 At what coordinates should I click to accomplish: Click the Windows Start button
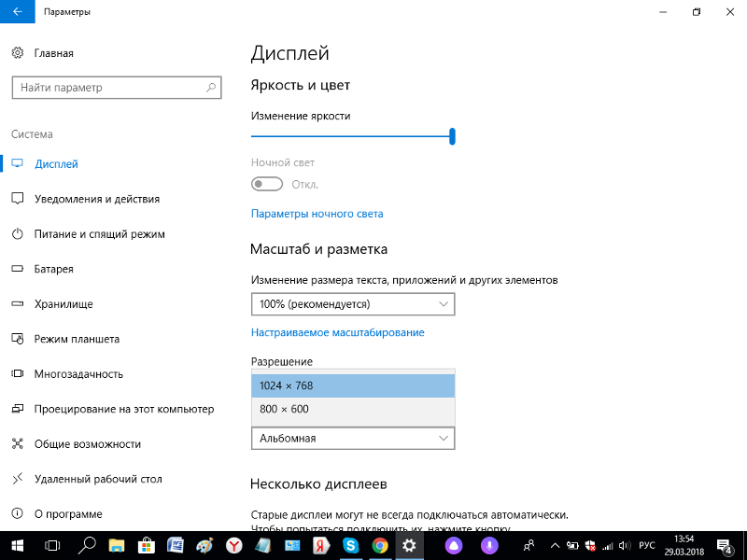[18, 546]
